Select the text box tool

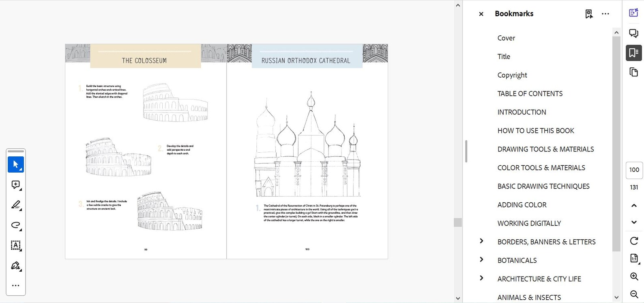click(16, 245)
